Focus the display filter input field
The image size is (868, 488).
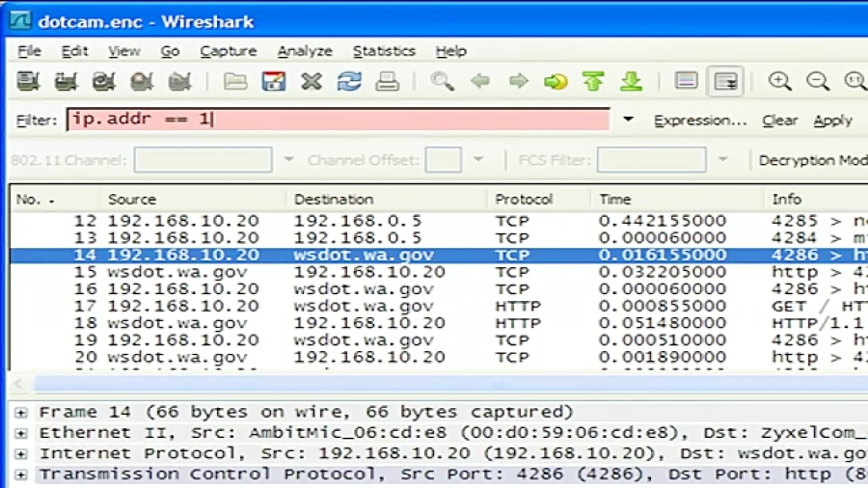pyautogui.click(x=338, y=119)
